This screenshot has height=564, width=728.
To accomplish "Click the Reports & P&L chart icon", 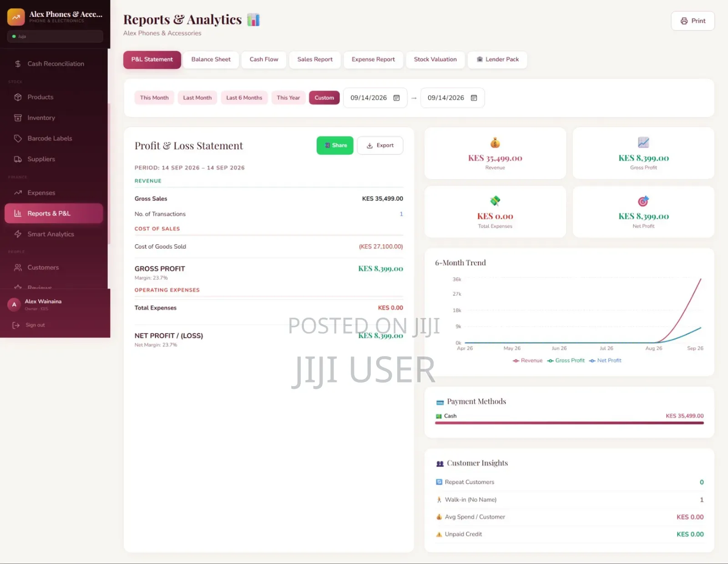I will click(x=18, y=213).
